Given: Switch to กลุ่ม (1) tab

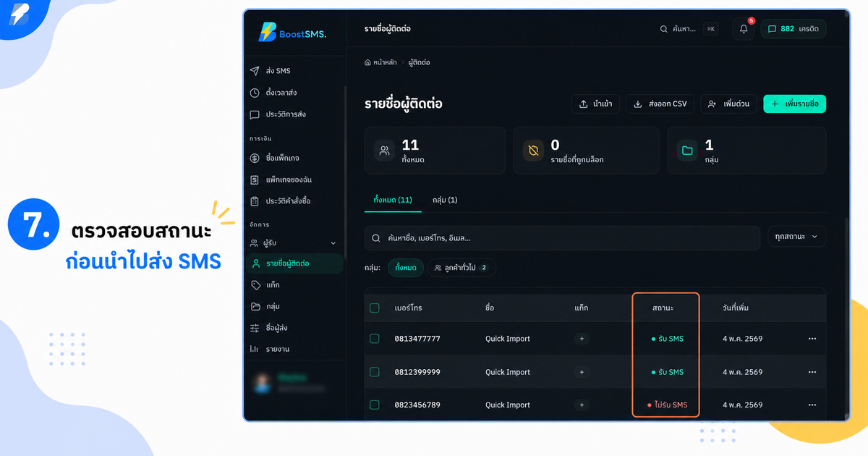Looking at the screenshot, I should (x=445, y=200).
